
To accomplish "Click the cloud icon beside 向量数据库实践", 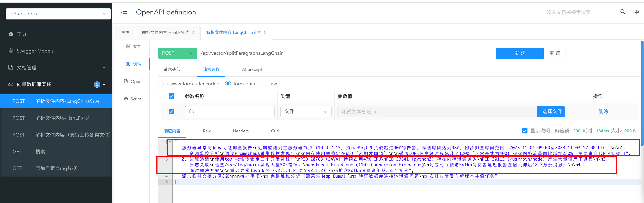I will 11,84.
